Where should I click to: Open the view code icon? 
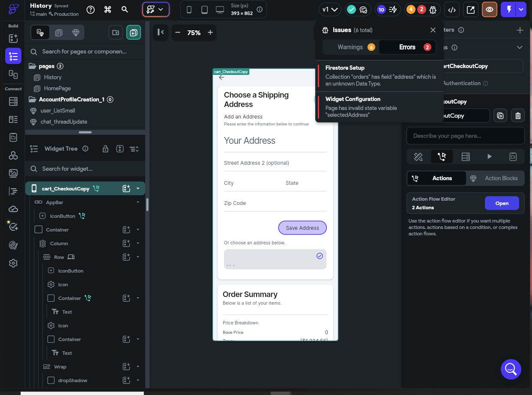point(451,9)
